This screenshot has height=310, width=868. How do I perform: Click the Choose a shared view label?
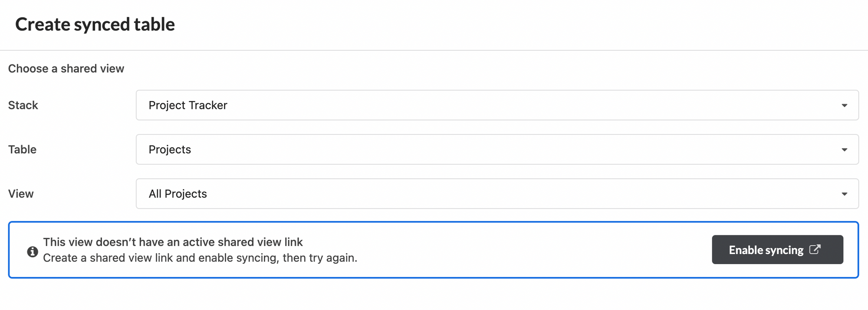click(x=66, y=68)
